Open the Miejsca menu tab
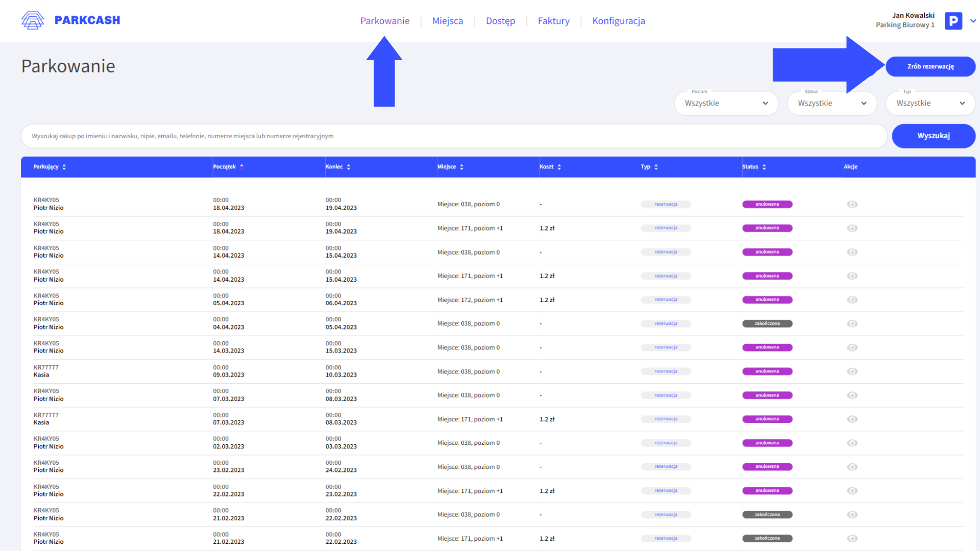This screenshot has width=980, height=551. click(x=448, y=21)
